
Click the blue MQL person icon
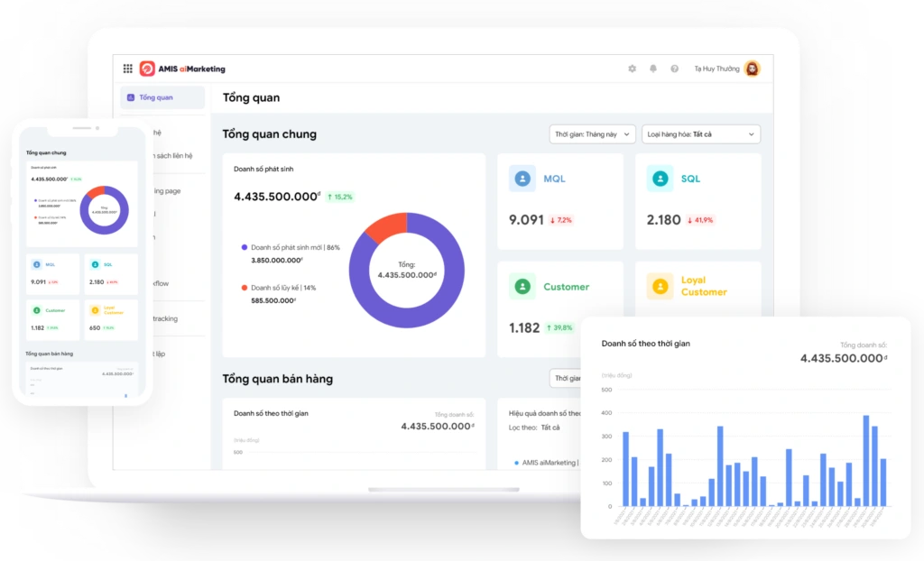click(x=522, y=178)
